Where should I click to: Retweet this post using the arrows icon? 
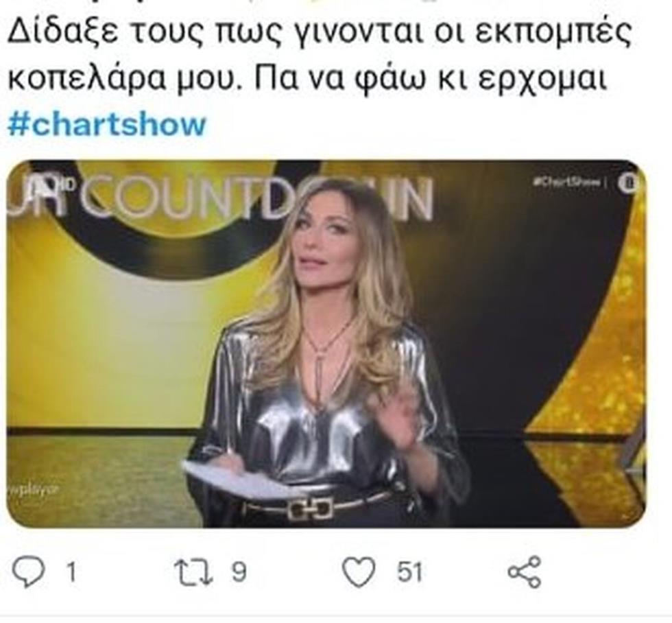pos(194,572)
